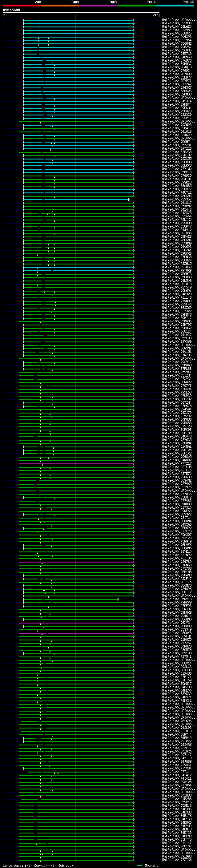
Task: Open hit UniRef100_P22953
Action: pos(176,30)
